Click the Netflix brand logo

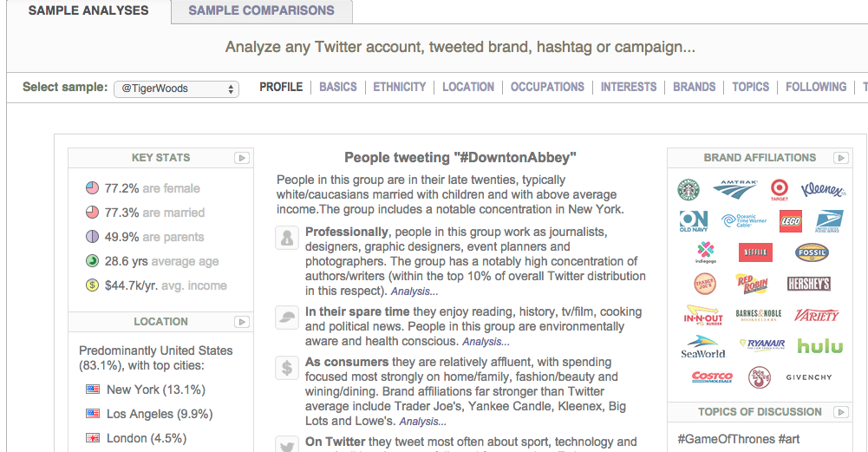pyautogui.click(x=755, y=252)
